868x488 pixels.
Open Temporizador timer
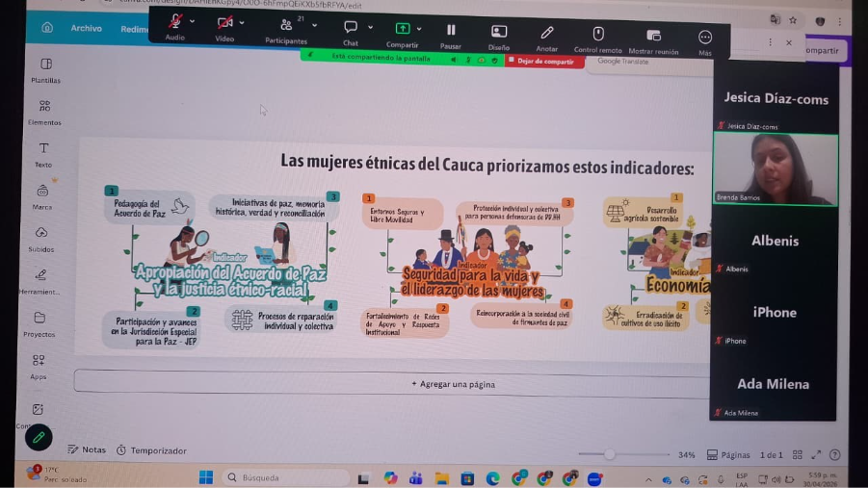coord(151,450)
